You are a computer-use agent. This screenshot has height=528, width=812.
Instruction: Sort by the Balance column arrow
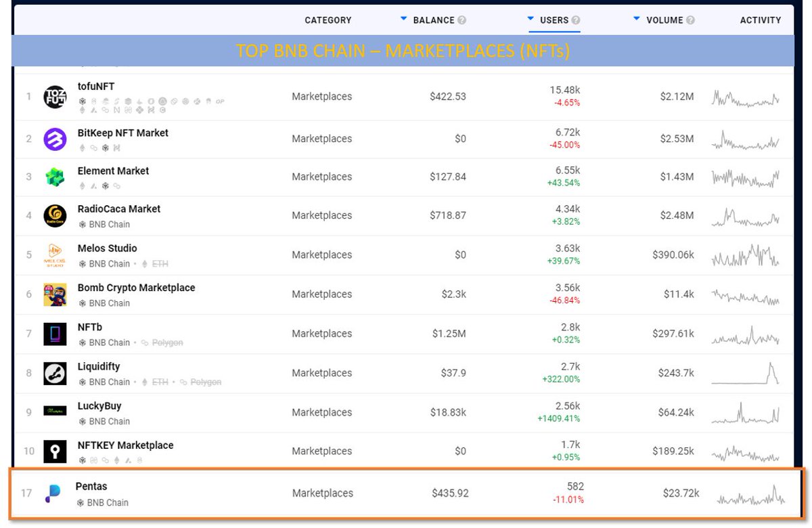pos(404,19)
